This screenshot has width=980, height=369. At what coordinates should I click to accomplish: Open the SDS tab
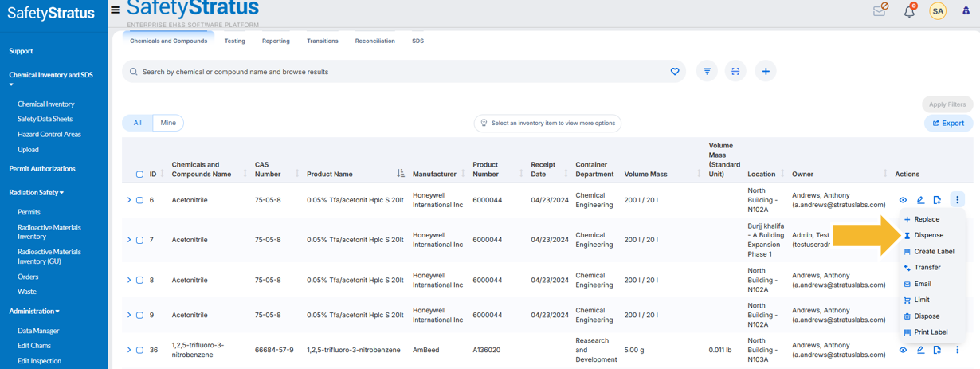417,41
